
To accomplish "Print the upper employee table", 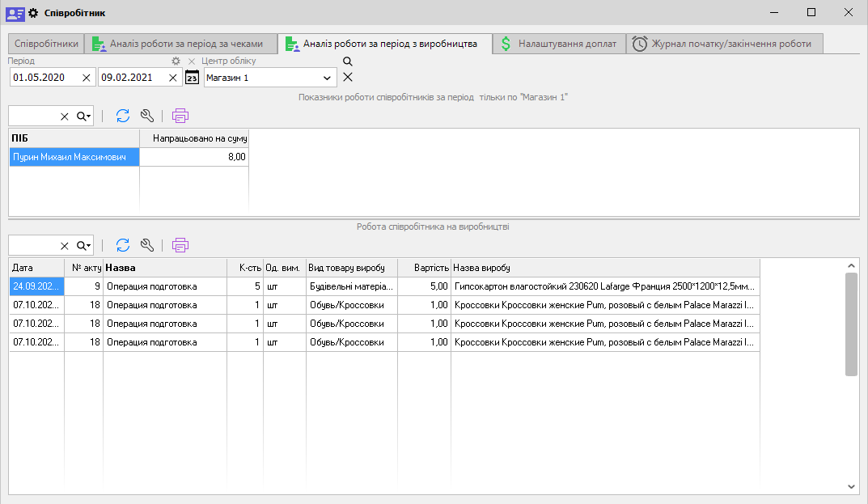I will [x=180, y=116].
